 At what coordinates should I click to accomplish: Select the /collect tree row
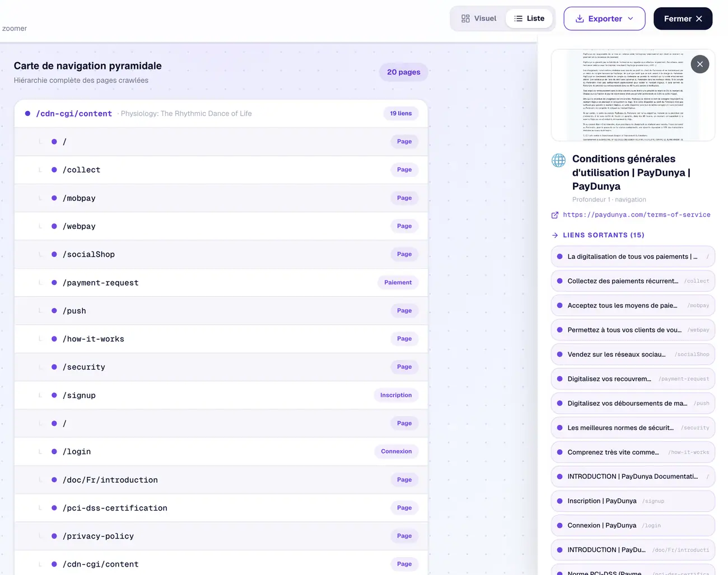coord(221,170)
